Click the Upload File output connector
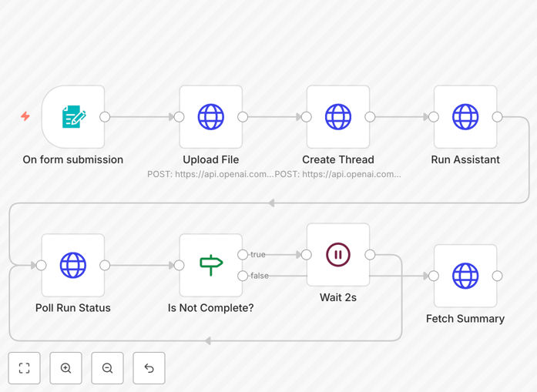The image size is (537, 392). [243, 117]
